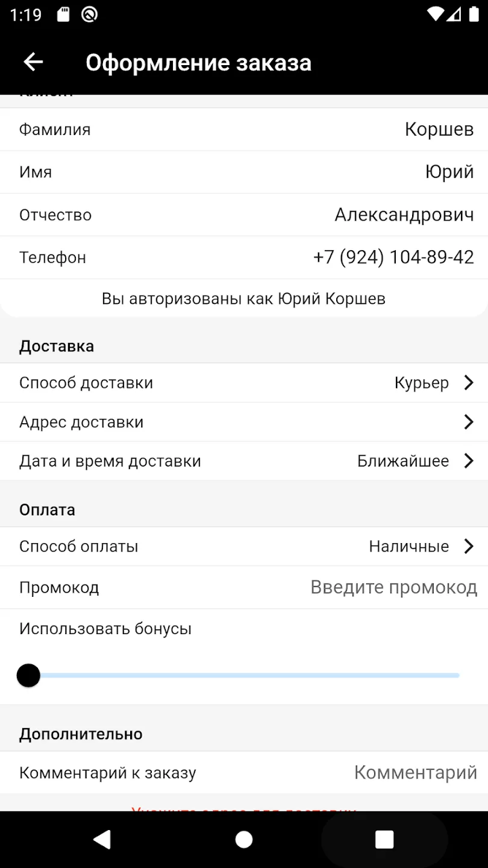Expand the Адрес доставки chevron

click(x=469, y=422)
